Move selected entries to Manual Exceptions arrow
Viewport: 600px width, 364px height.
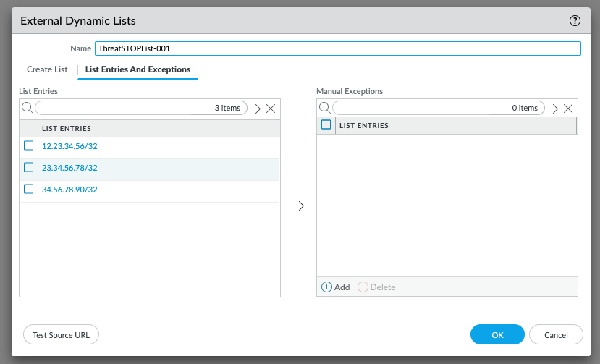[x=299, y=206]
